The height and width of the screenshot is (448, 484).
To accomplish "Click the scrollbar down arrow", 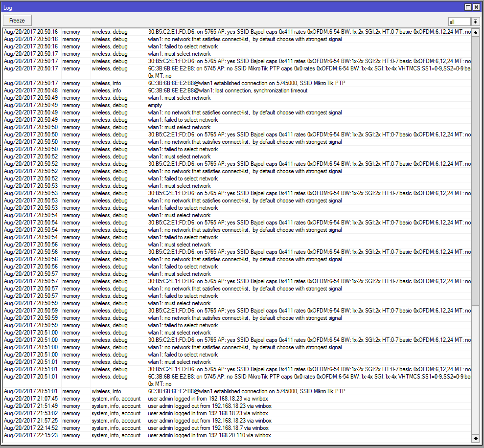I will (x=475, y=438).
